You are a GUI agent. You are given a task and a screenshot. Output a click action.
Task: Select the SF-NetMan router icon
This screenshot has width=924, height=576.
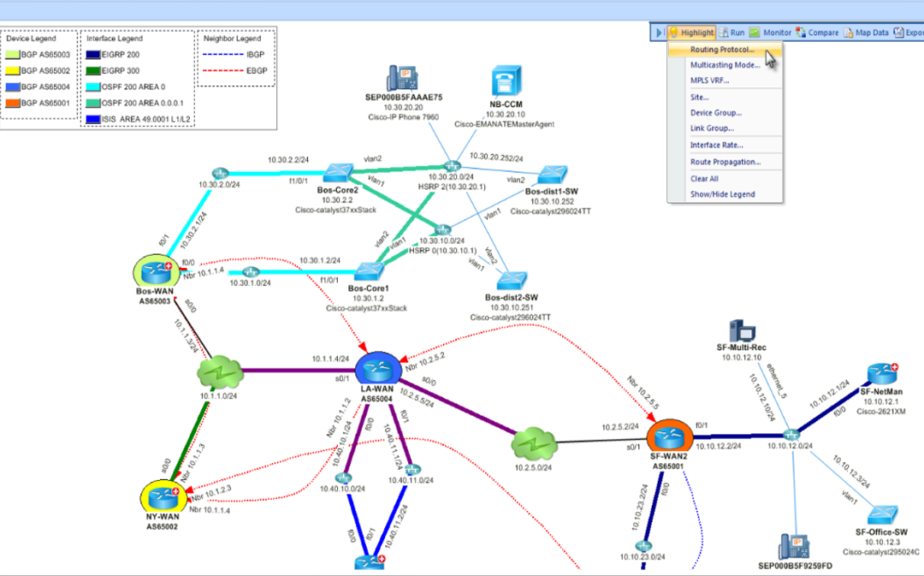[881, 374]
